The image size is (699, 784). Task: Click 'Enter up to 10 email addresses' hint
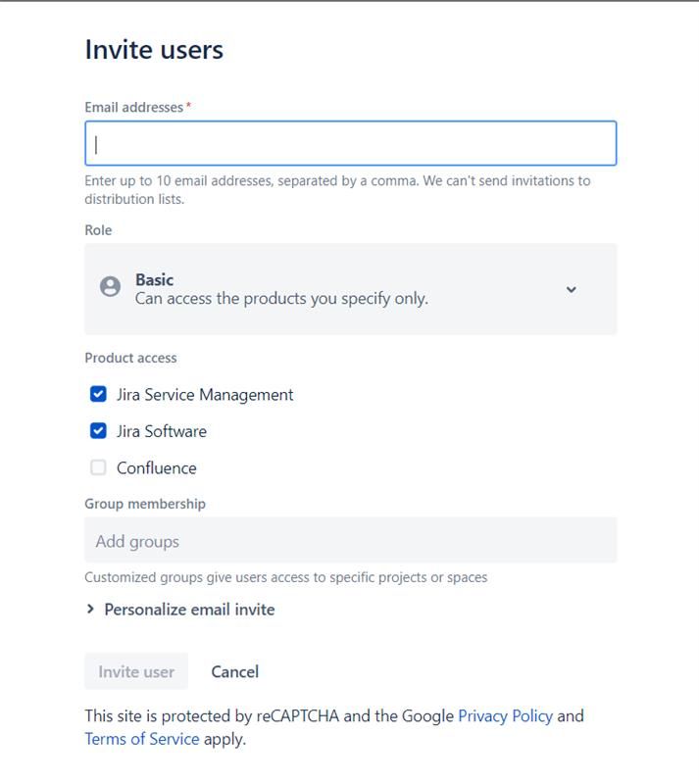tap(337, 189)
